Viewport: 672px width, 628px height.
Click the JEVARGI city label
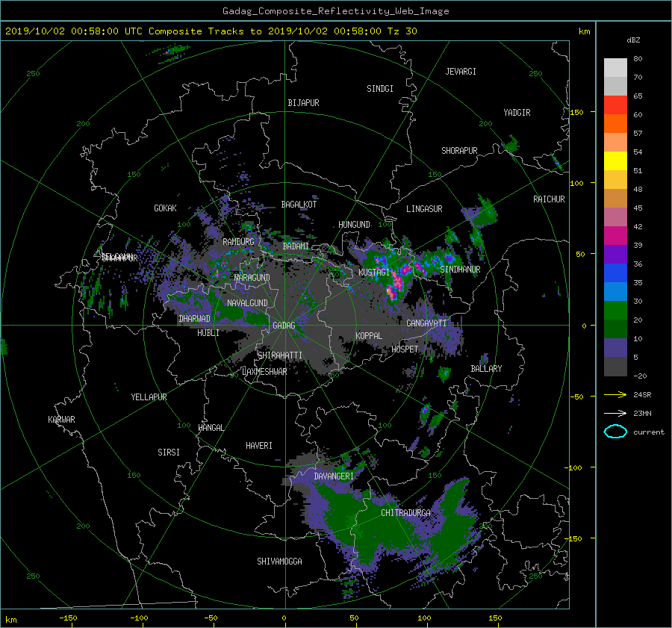pyautogui.click(x=461, y=72)
